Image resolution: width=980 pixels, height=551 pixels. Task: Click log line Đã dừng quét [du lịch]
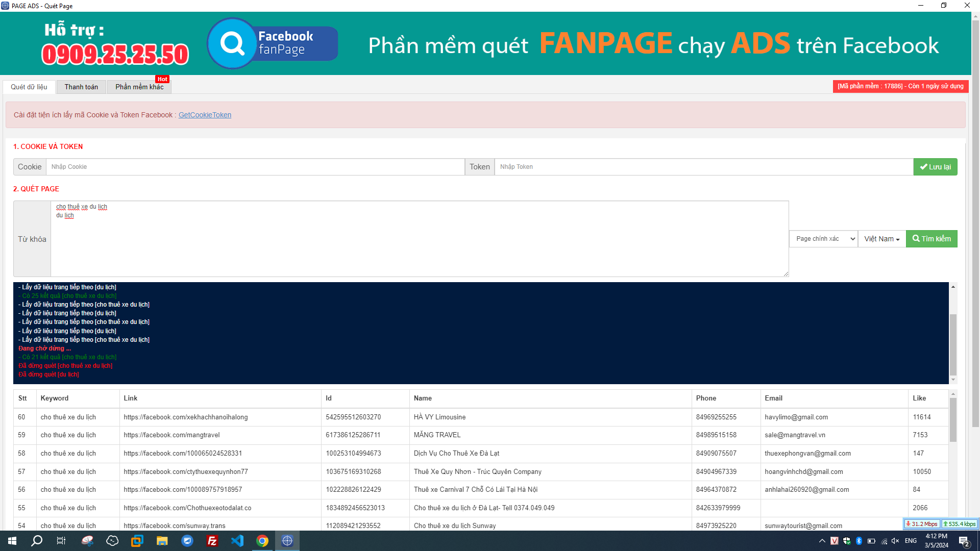pos(48,374)
